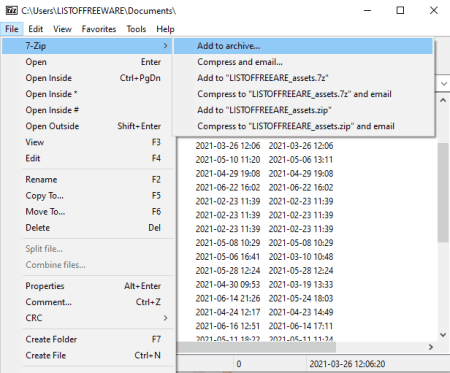Click status bar date 2021-03-26 12:06:20

click(x=347, y=364)
